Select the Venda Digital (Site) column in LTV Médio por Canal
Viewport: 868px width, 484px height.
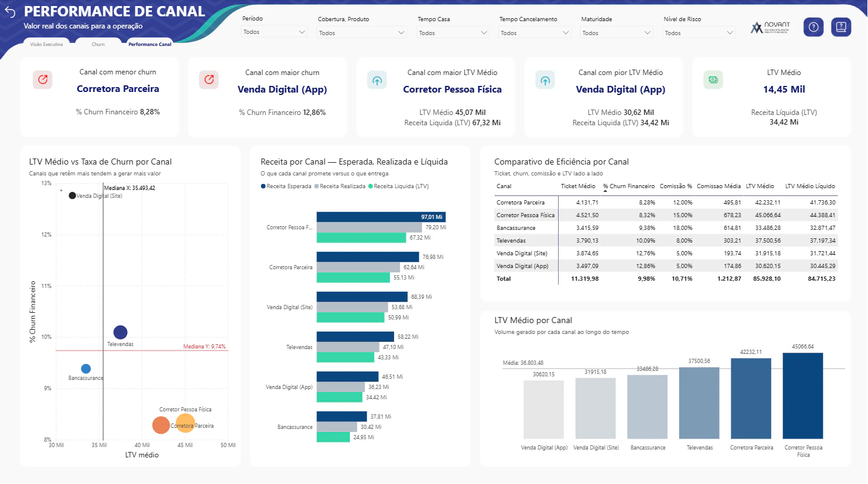tap(596, 408)
